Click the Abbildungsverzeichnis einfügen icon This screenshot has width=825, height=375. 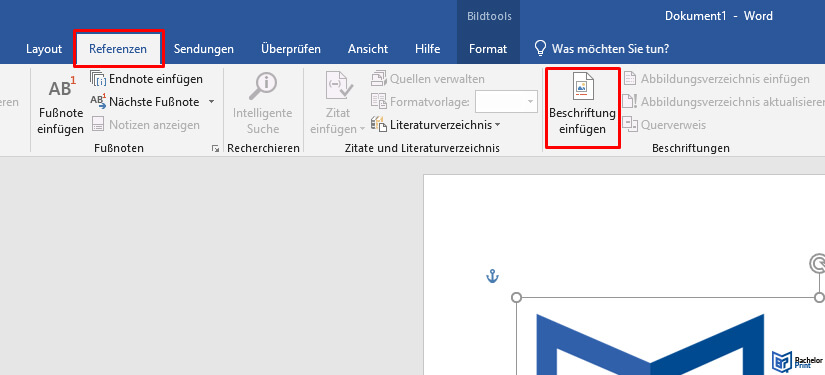pyautogui.click(x=630, y=79)
